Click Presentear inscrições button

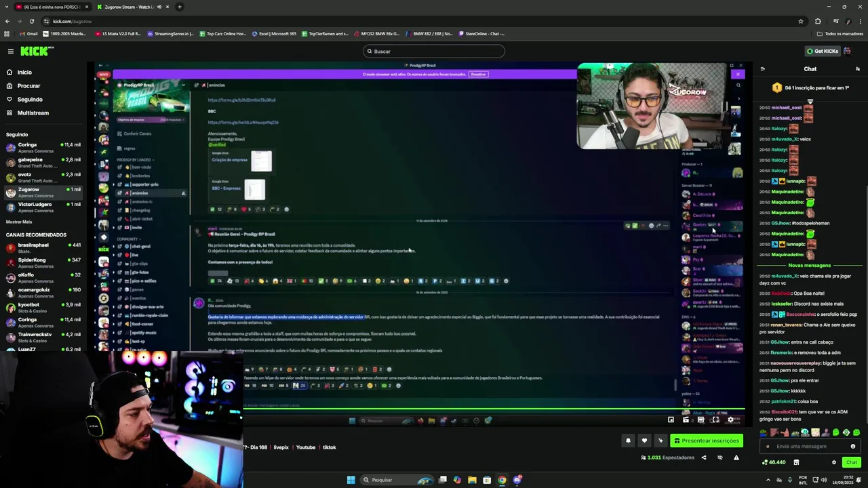click(x=706, y=441)
